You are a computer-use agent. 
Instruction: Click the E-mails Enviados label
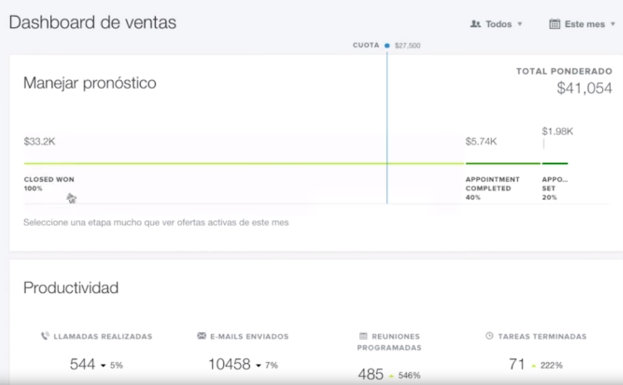(x=250, y=337)
